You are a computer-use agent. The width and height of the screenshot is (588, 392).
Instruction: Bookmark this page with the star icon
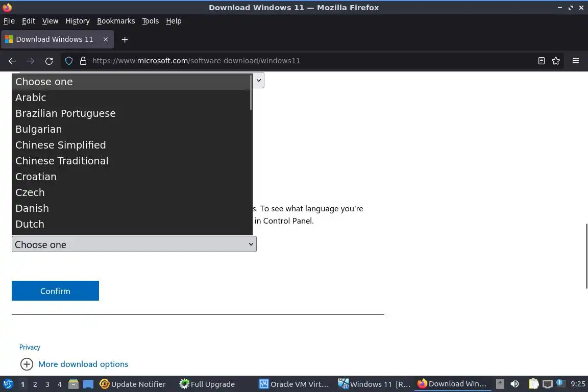556,61
